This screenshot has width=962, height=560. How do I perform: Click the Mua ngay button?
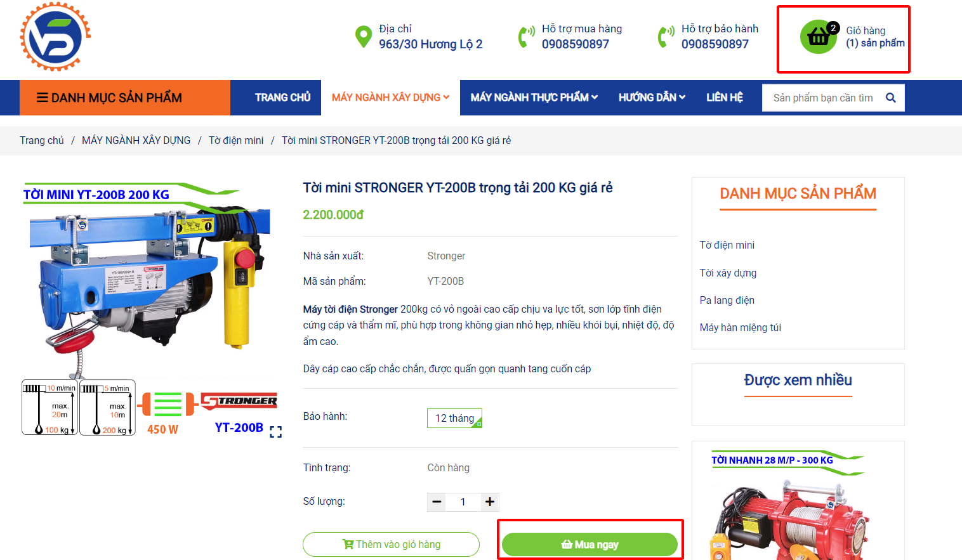point(590,544)
